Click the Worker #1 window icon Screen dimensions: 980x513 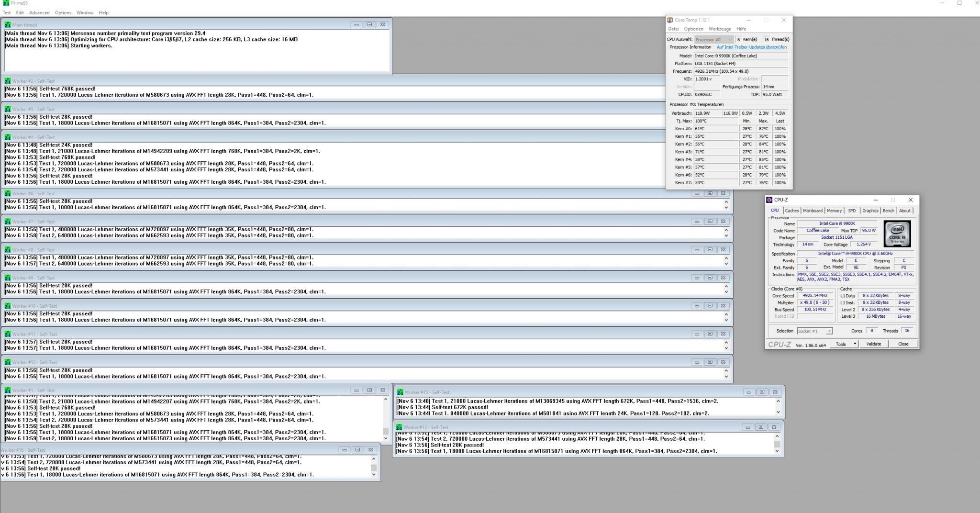point(8,390)
